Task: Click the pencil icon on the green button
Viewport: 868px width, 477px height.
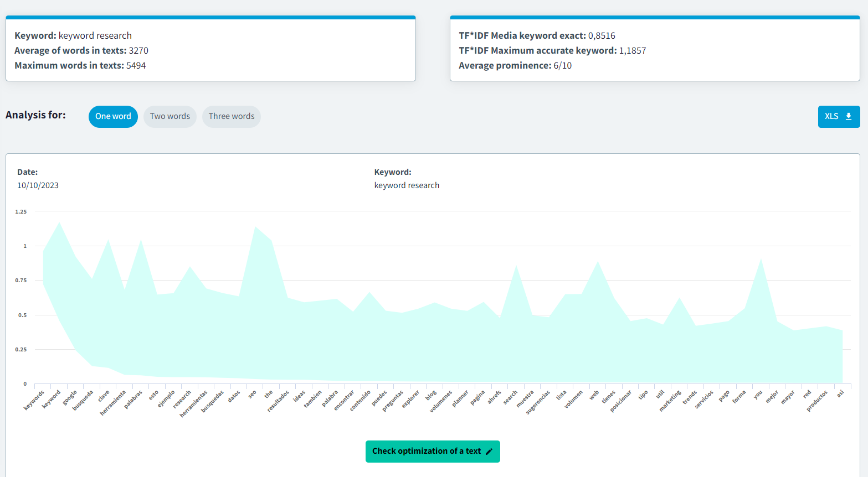Action: [489, 452]
